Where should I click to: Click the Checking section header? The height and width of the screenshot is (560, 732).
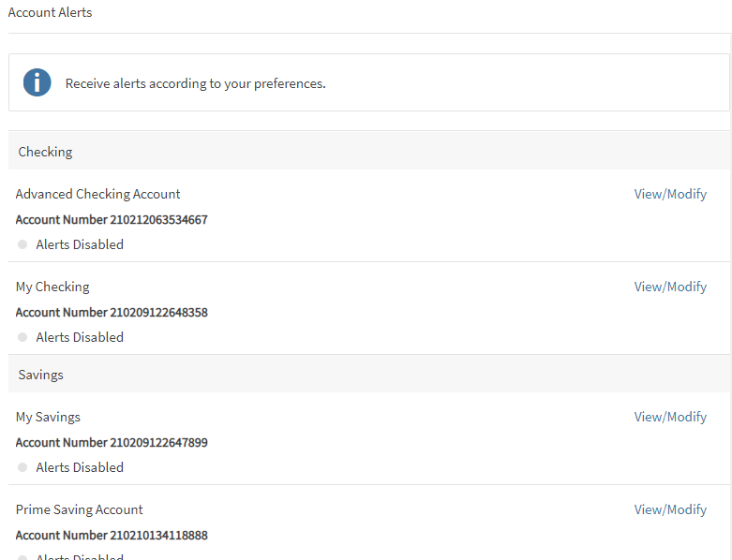(x=45, y=152)
